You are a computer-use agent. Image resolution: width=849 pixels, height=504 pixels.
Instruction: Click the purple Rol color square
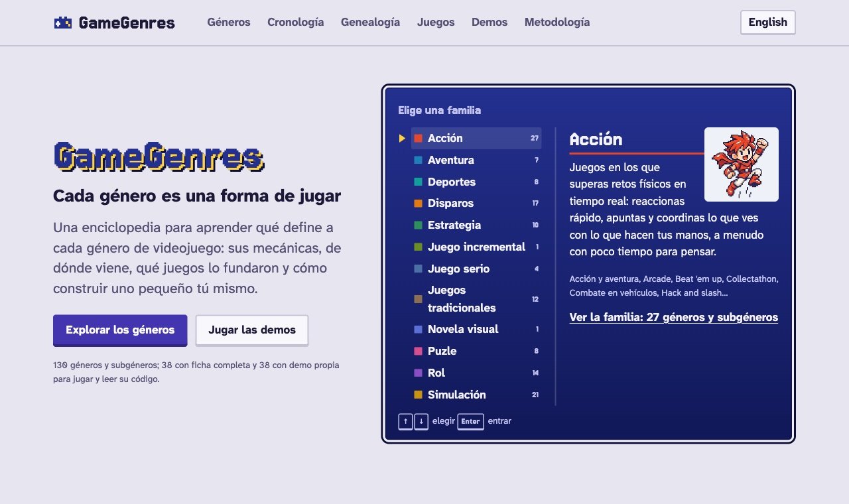(418, 373)
